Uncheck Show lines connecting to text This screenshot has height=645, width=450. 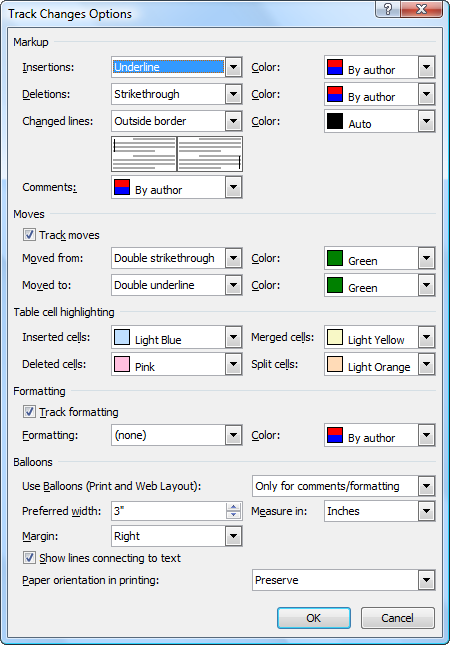(29, 558)
